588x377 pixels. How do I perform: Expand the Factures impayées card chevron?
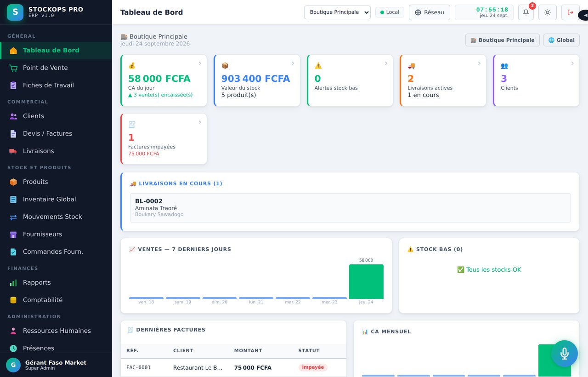tap(200, 122)
